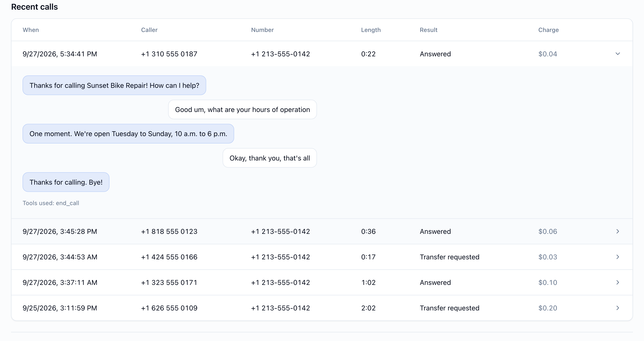Click the 1:02 call length

tap(368, 282)
